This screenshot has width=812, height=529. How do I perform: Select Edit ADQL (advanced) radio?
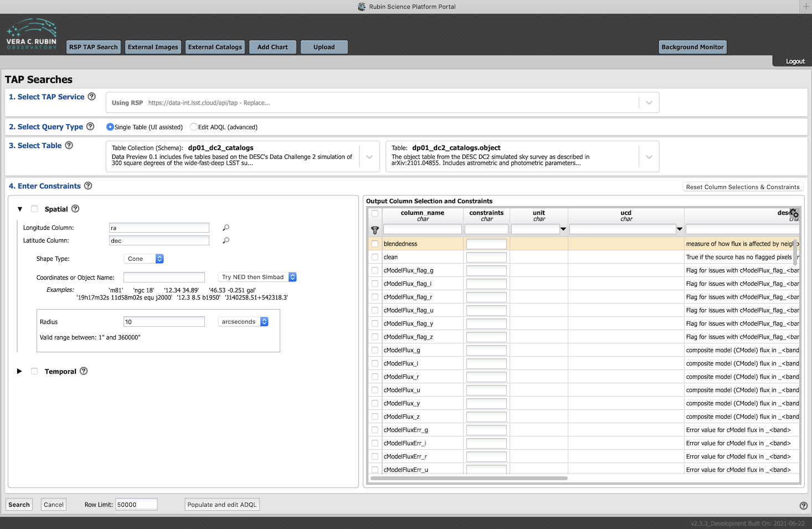pos(194,127)
